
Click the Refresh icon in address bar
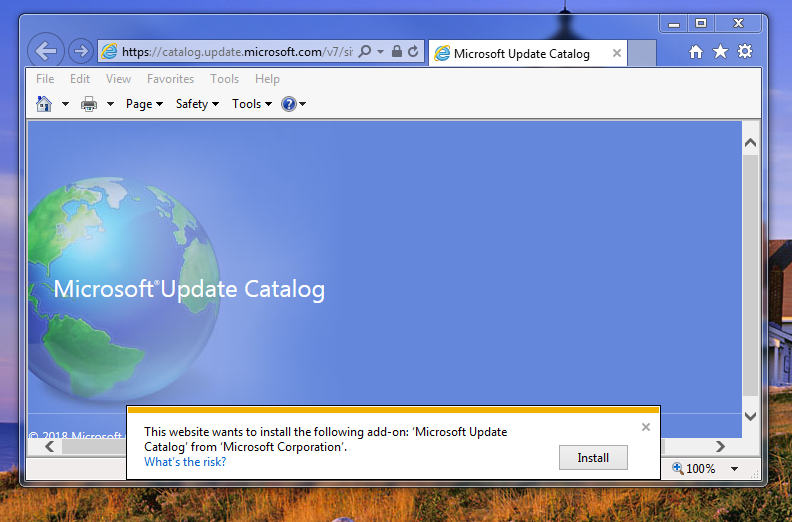pos(413,52)
